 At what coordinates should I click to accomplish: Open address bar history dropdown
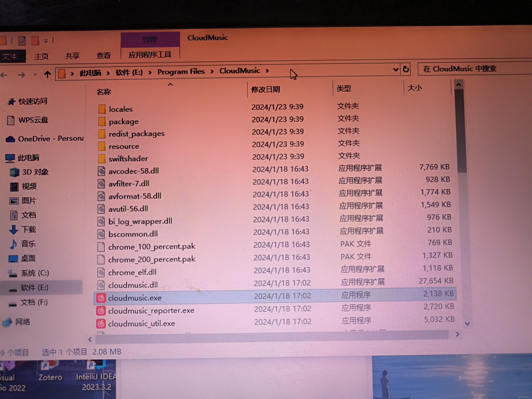pos(395,70)
